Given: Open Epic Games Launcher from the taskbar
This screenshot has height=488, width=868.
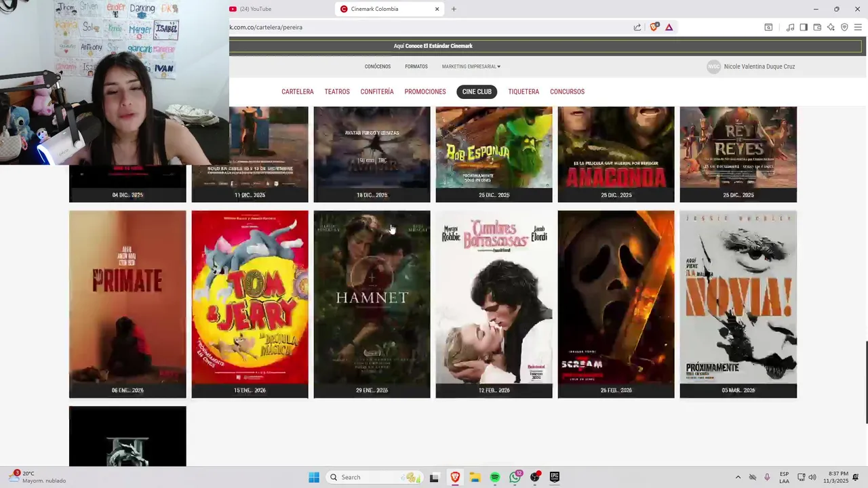Looking at the screenshot, I should [x=555, y=477].
